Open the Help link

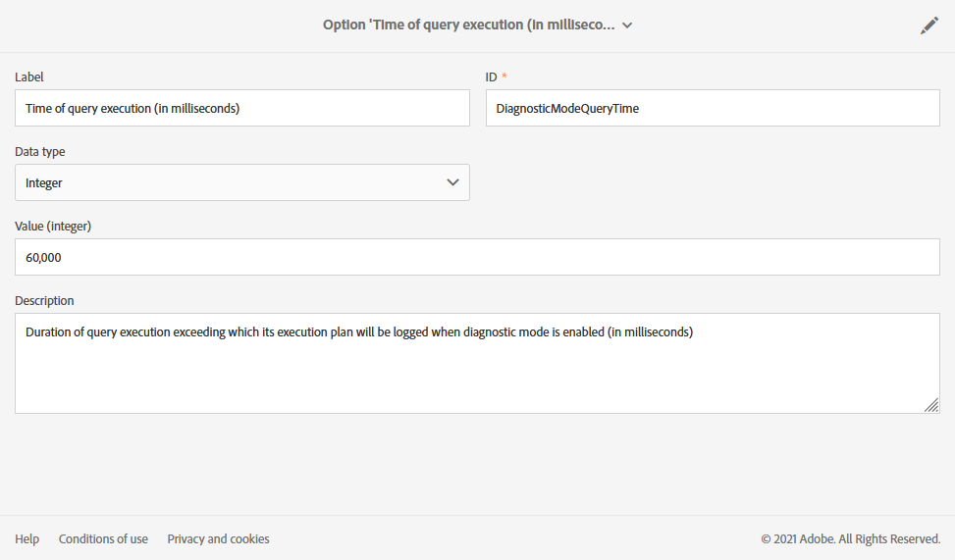click(27, 538)
